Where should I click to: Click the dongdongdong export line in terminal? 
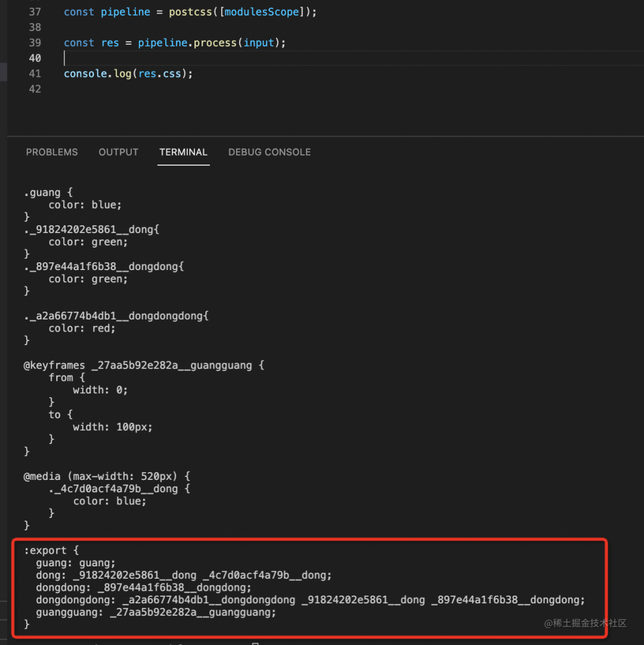pos(310,600)
